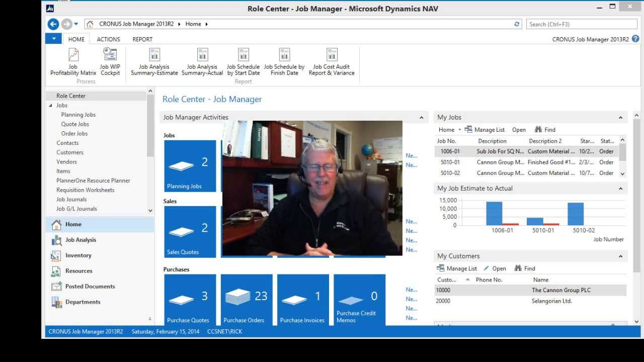644x362 pixels.
Task: Open the Purchase Orders tile
Action: pos(247,300)
